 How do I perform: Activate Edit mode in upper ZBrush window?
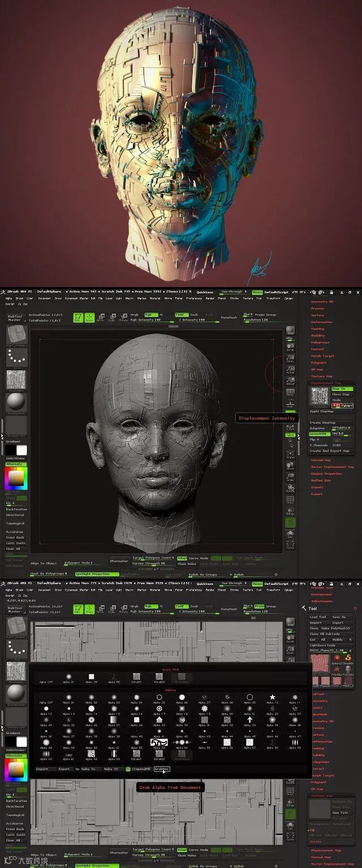pyautogui.click(x=79, y=317)
